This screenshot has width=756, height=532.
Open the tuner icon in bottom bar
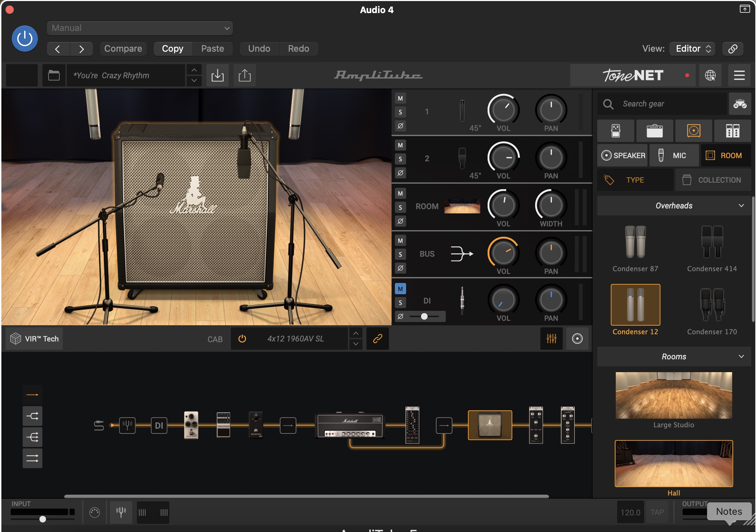tap(121, 512)
